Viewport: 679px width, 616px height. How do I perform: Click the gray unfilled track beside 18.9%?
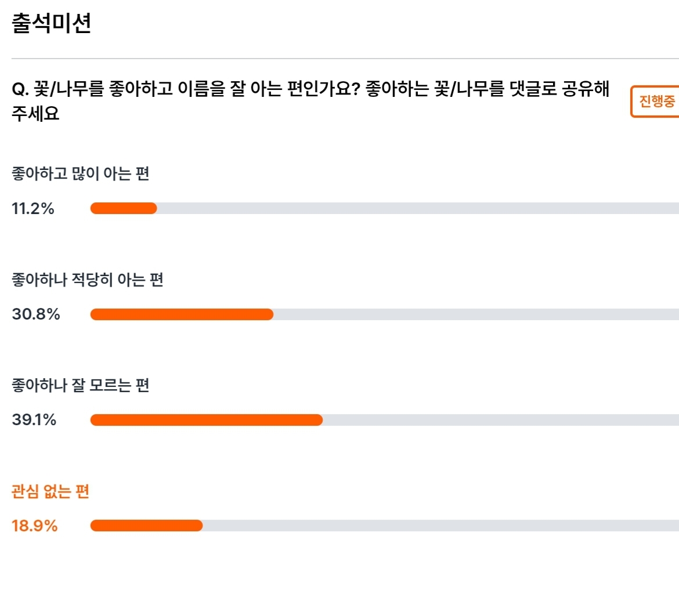[441, 526]
